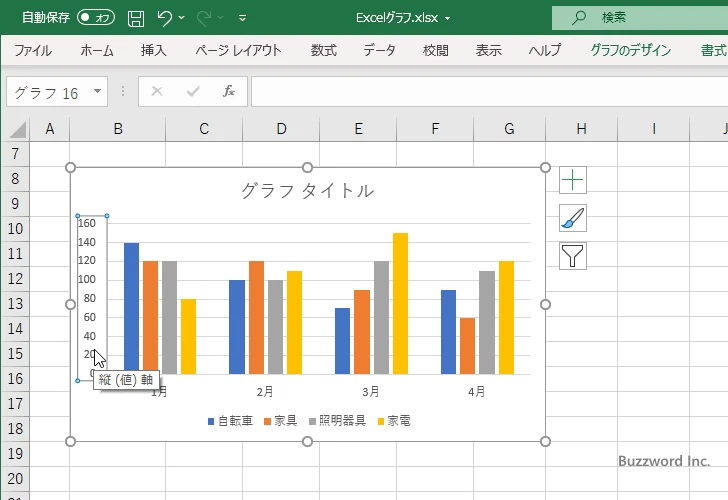Click the 検索 search box
The width and height of the screenshot is (728, 500).
(640, 18)
